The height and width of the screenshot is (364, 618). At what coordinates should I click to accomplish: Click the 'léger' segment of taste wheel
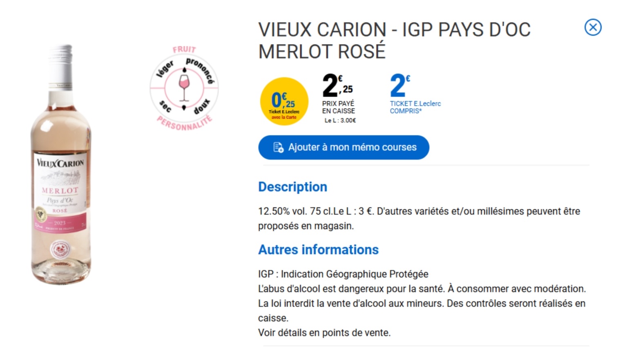165,69
